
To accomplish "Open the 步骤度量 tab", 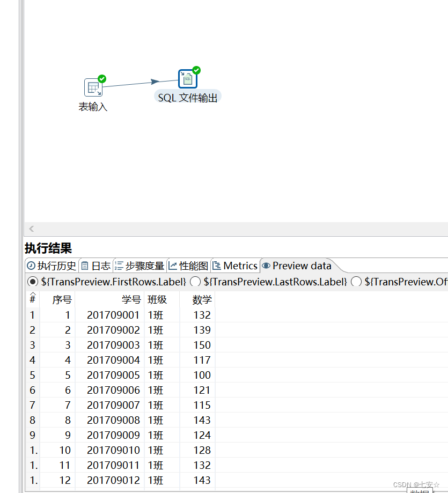I will pos(141,266).
